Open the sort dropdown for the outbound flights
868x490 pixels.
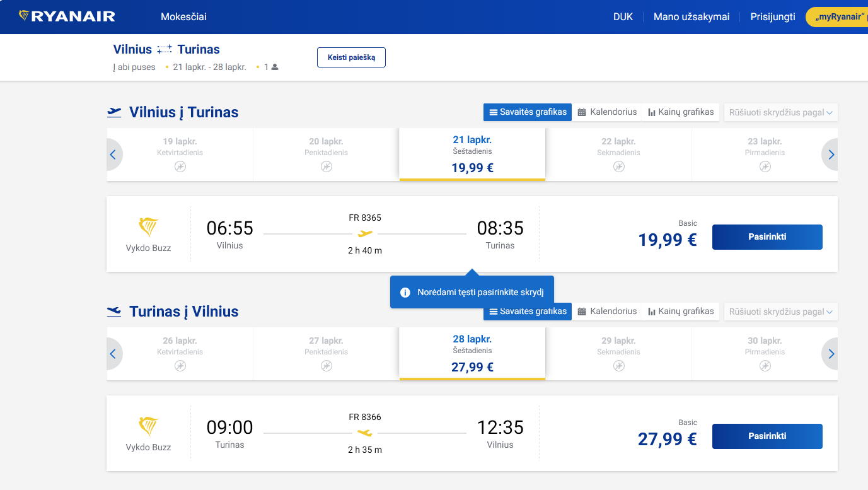point(781,112)
